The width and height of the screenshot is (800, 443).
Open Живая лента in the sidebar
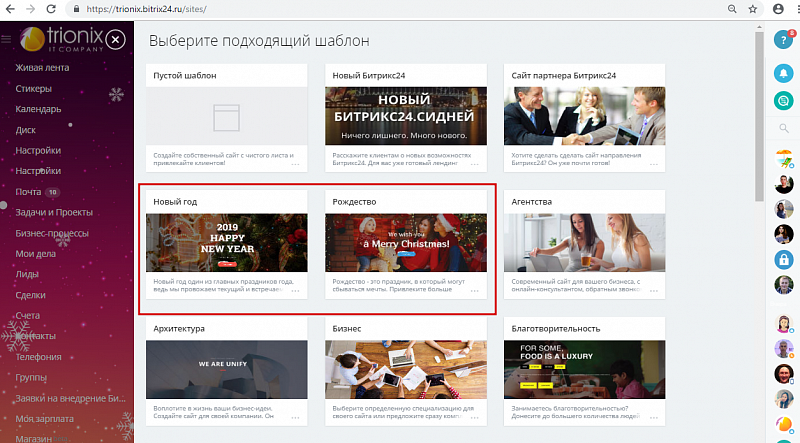[x=42, y=67]
